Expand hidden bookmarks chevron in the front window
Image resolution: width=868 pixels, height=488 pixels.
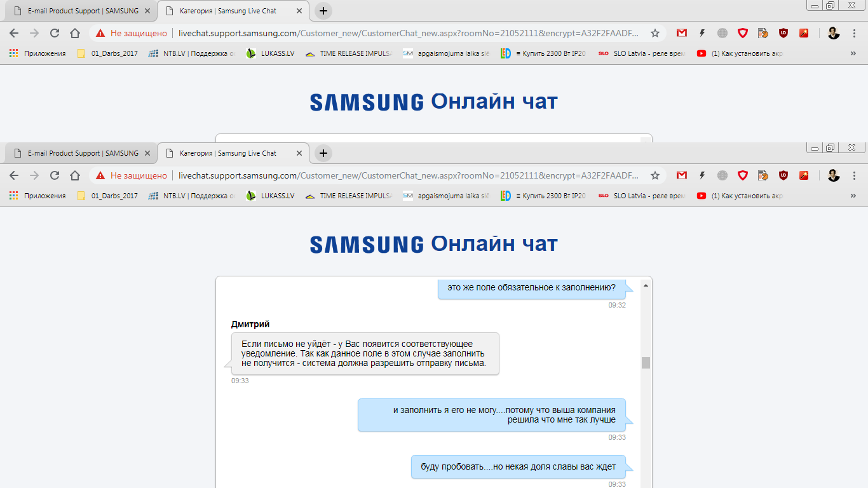point(853,196)
